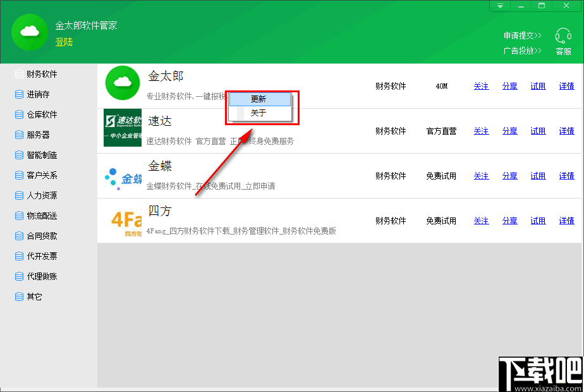This screenshot has width=584, height=392.
Task: Click the 40M size text
Action: coord(442,86)
